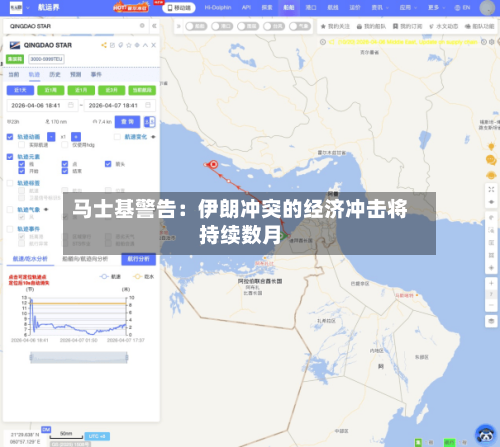Screen dimensions: 500x447
Task: Star QINGDAO STAR as favorite
Action: tap(129, 45)
